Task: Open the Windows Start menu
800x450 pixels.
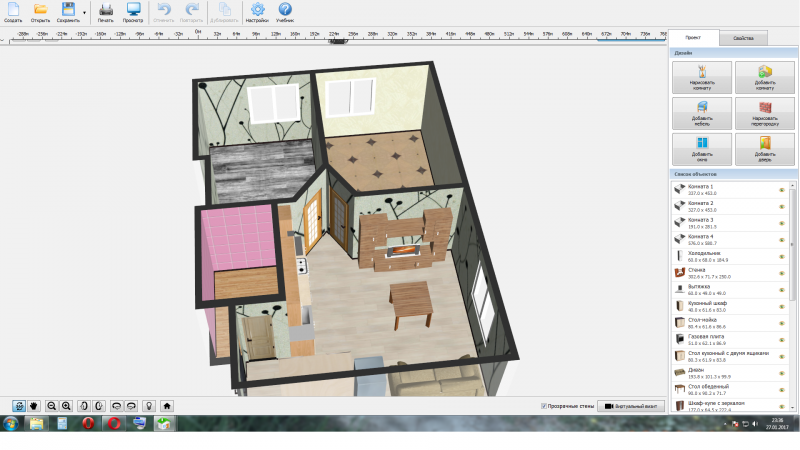Action: tap(11, 424)
